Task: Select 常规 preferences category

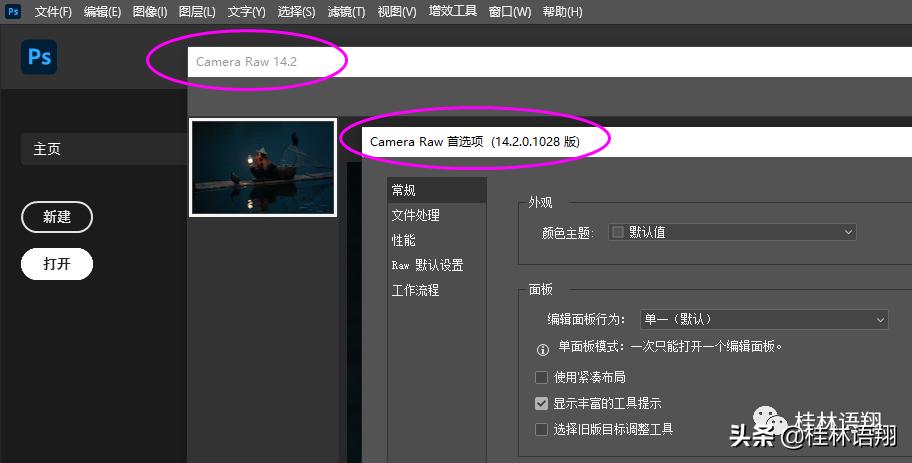Action: [437, 190]
